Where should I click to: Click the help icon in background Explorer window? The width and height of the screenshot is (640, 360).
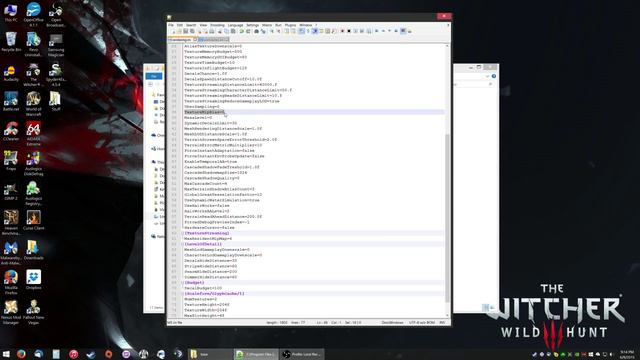click(x=493, y=76)
